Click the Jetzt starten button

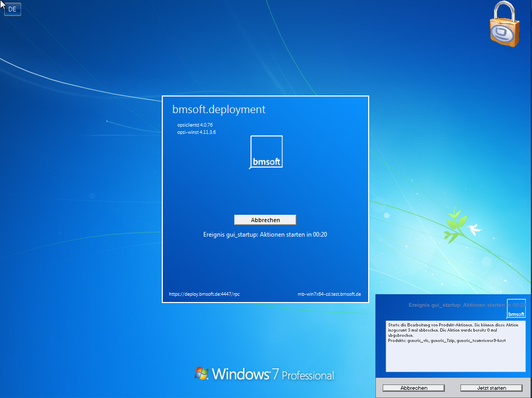[491, 388]
